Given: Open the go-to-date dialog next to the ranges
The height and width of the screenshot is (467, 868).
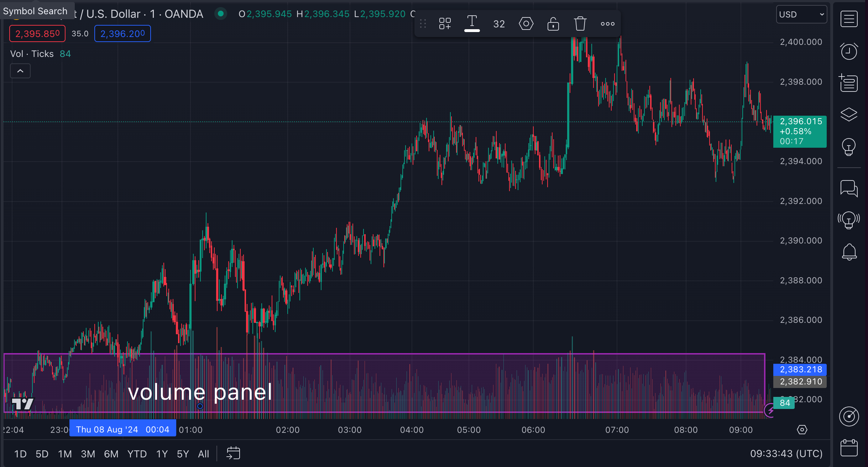Looking at the screenshot, I should (233, 453).
